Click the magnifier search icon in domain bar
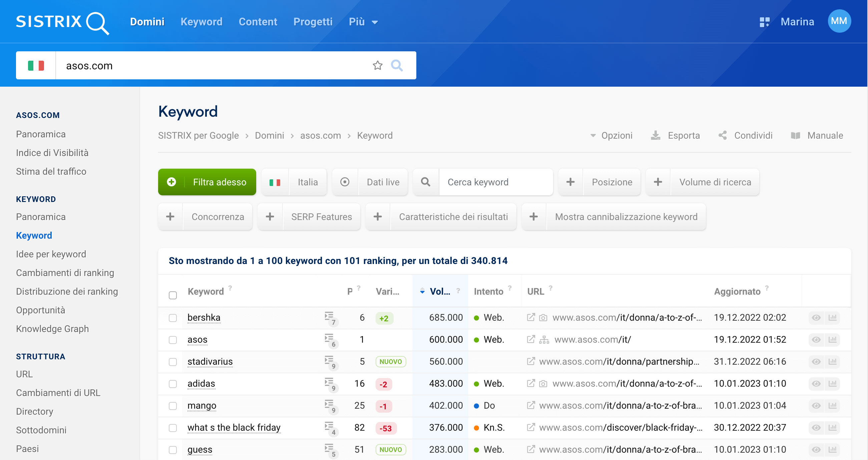Image resolution: width=868 pixels, height=460 pixels. 397,65
